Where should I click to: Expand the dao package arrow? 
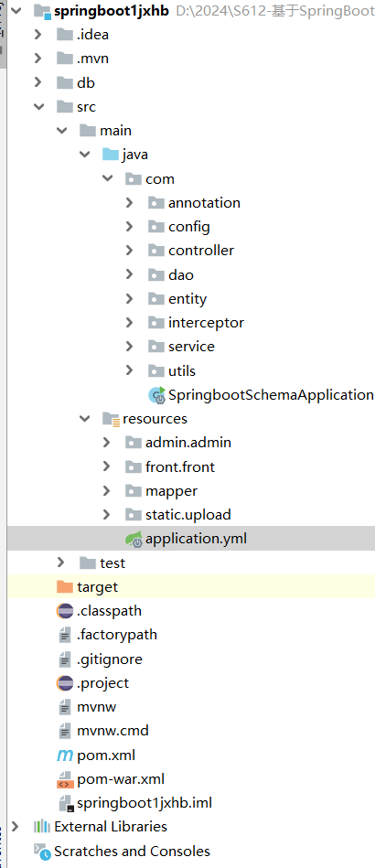click(x=129, y=274)
